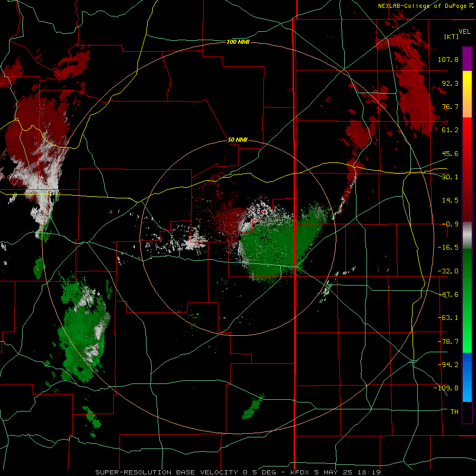Select the 61.2 velocity scale value
This screenshot has width=476, height=476.
(x=450, y=130)
